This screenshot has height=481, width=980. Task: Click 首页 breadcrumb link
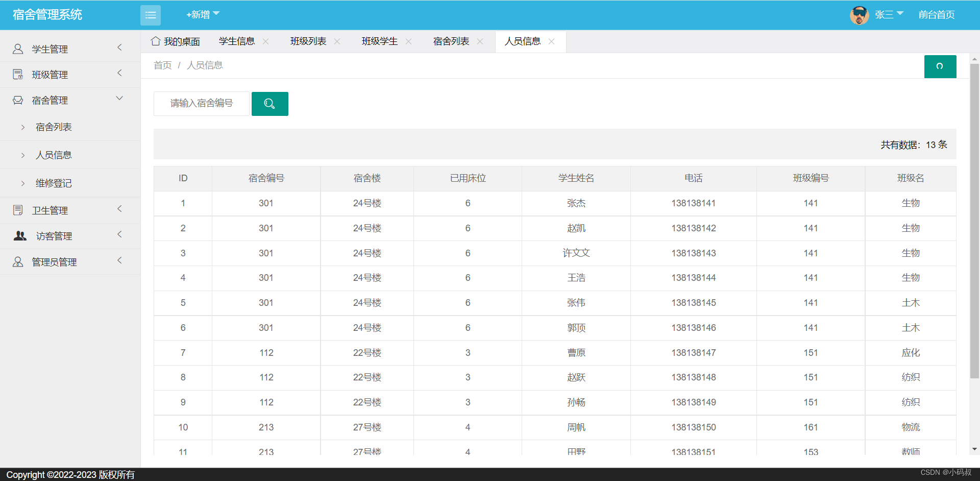[163, 65]
